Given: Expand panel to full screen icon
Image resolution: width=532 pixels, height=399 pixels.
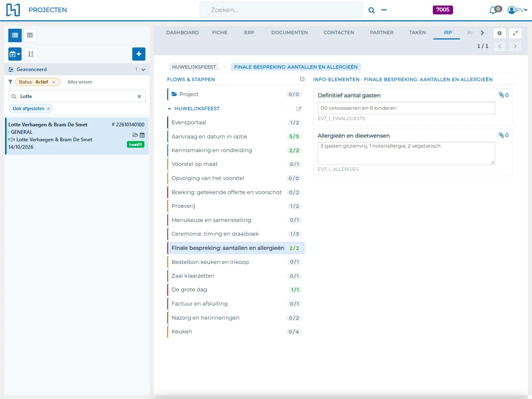Looking at the screenshot, I should (x=515, y=33).
